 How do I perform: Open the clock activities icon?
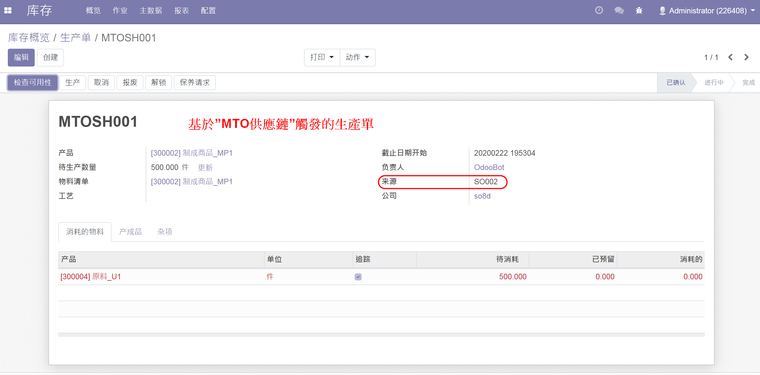(x=599, y=10)
